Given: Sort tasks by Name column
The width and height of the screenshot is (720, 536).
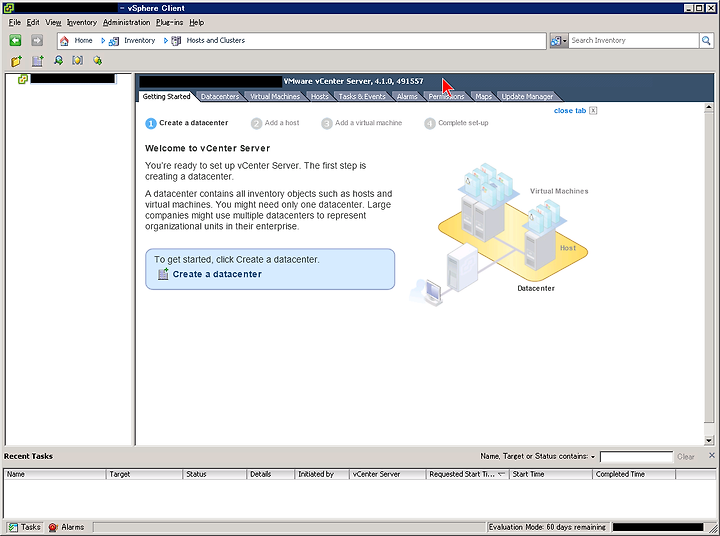Looking at the screenshot, I should coord(55,474).
